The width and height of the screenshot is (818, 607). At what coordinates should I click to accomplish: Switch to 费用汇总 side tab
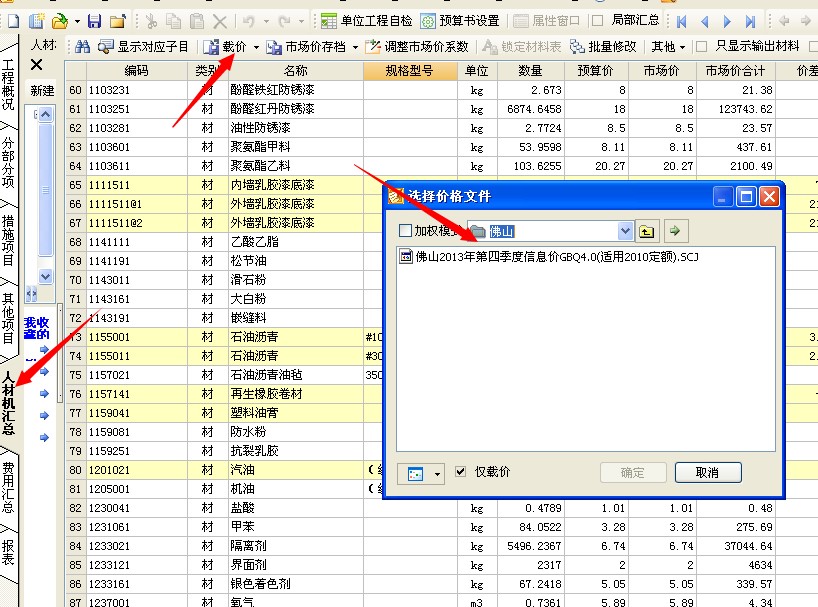(x=8, y=487)
